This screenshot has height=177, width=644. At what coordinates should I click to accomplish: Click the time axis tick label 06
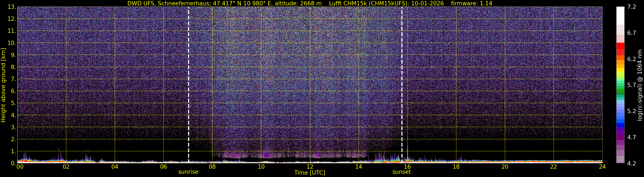[164, 167]
